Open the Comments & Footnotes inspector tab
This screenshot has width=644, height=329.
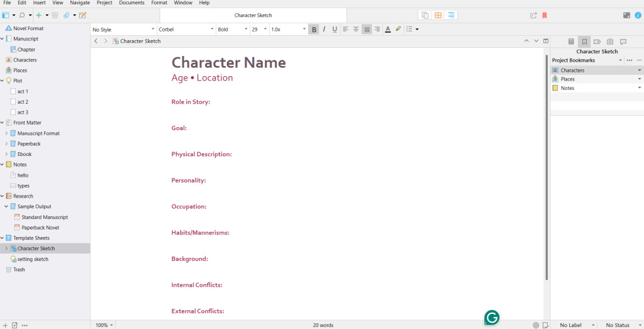[x=623, y=42]
